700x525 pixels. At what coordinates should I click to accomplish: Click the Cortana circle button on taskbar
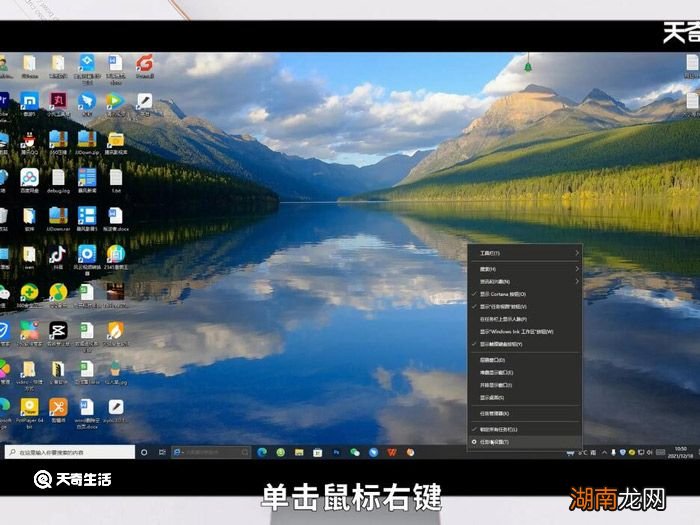[145, 452]
